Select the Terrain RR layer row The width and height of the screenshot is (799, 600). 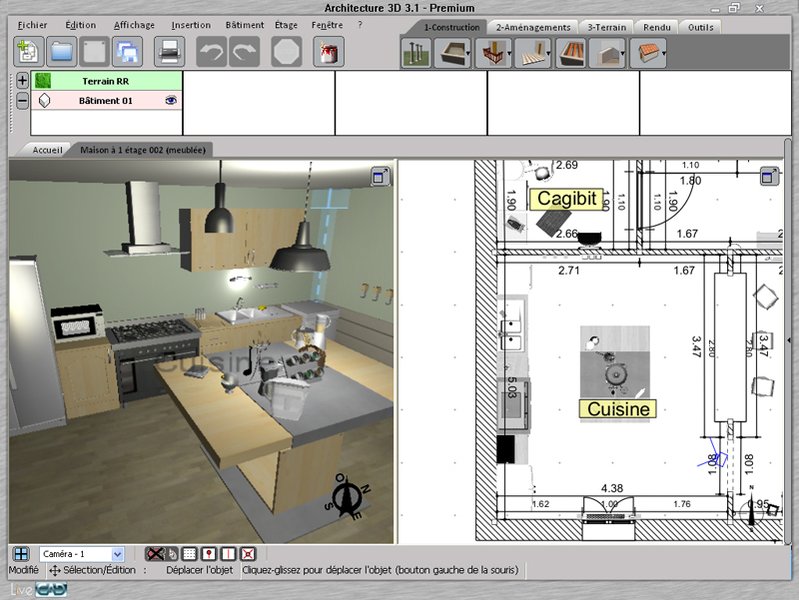107,80
